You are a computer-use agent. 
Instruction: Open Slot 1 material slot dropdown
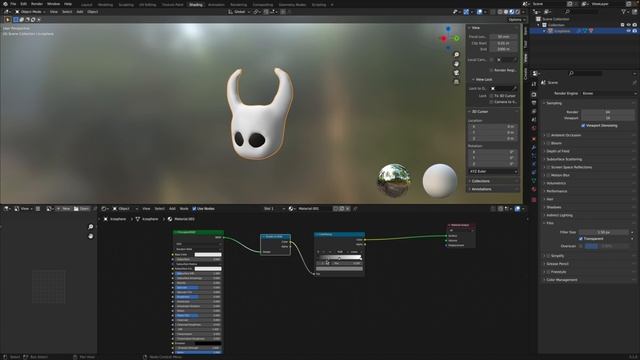273,209
